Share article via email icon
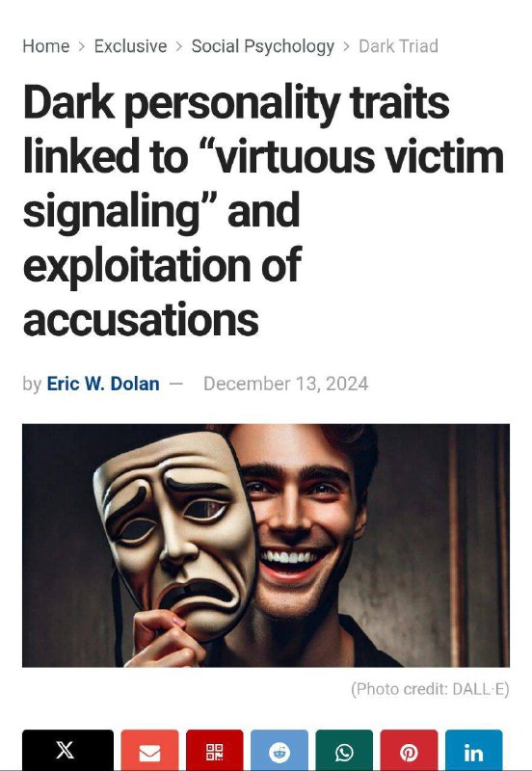The height and width of the screenshot is (771, 532). pos(149,751)
